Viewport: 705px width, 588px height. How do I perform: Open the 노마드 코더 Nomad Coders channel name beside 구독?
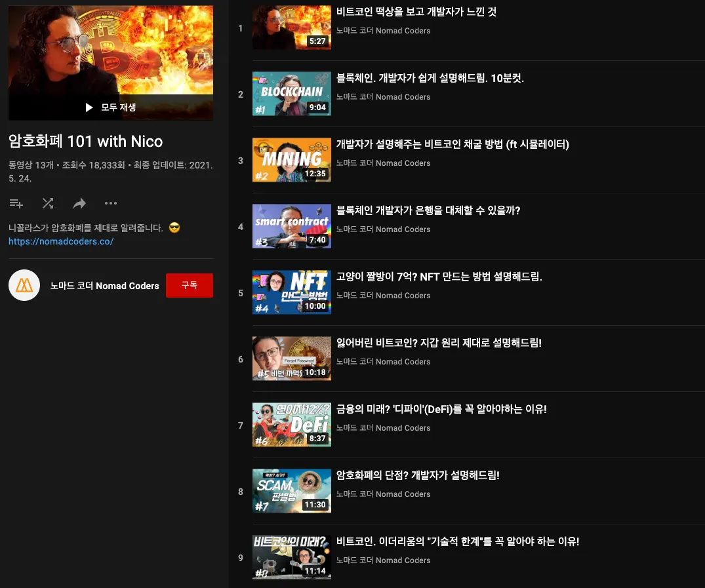tap(105, 285)
